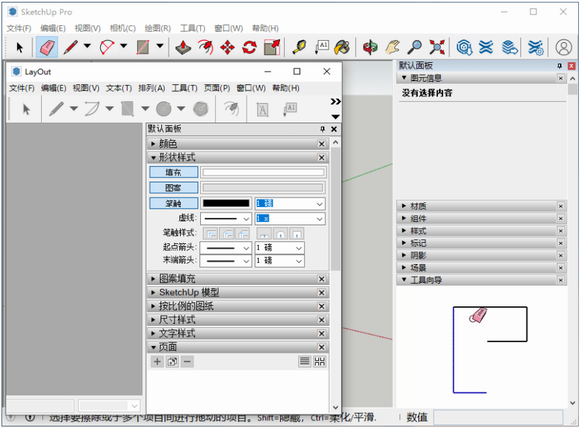Open Extension Warehouse icon
This screenshot has width=580, height=428.
[x=486, y=47]
